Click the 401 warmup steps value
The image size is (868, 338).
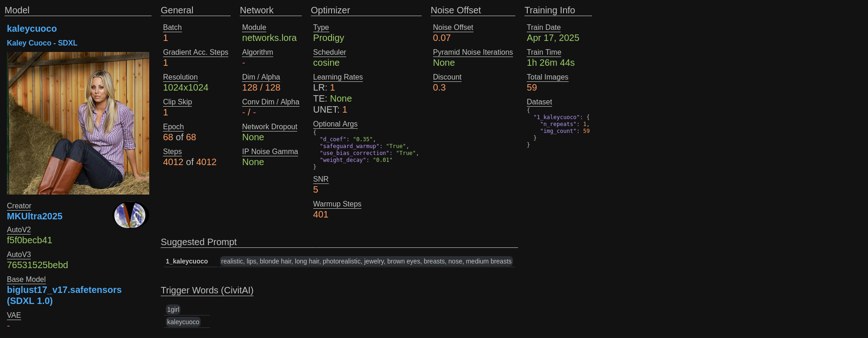(x=321, y=214)
